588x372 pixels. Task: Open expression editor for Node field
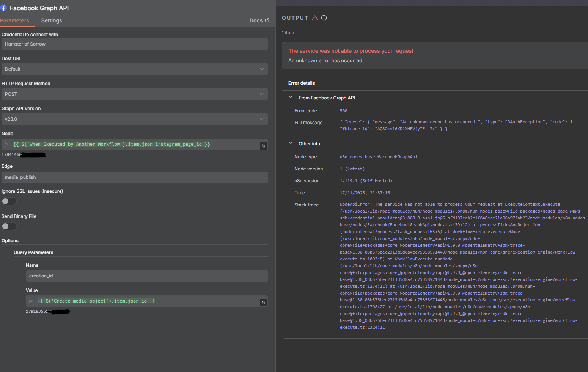tap(263, 146)
